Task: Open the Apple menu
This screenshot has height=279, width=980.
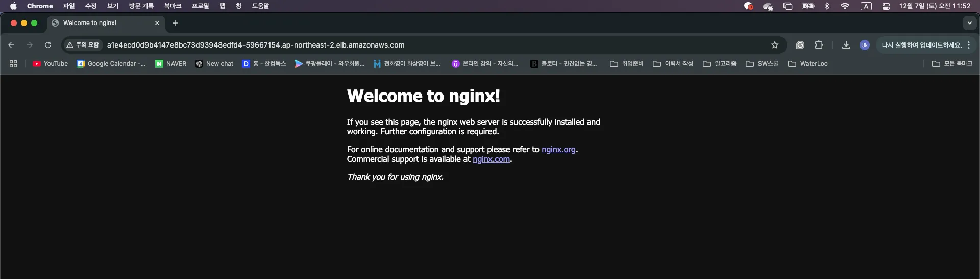Action: coord(13,6)
